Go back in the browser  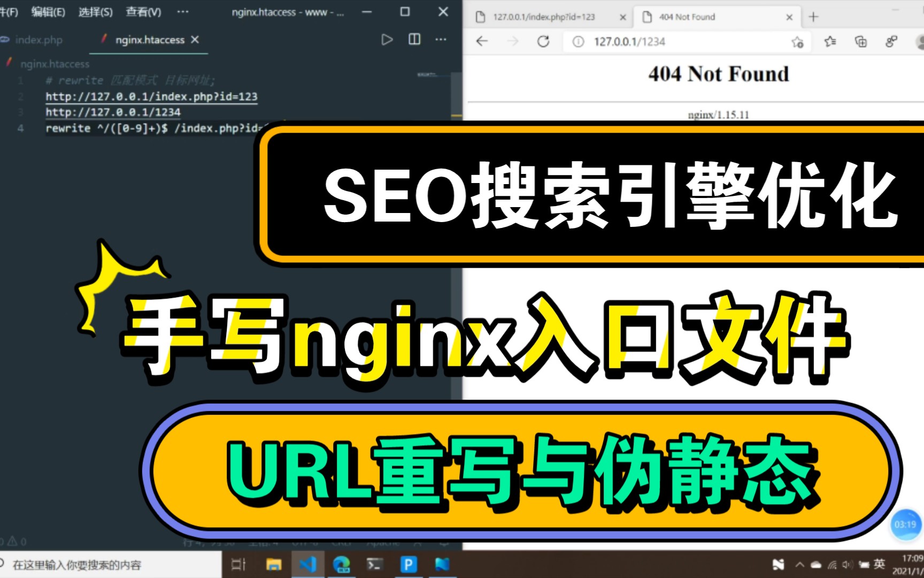pos(482,41)
